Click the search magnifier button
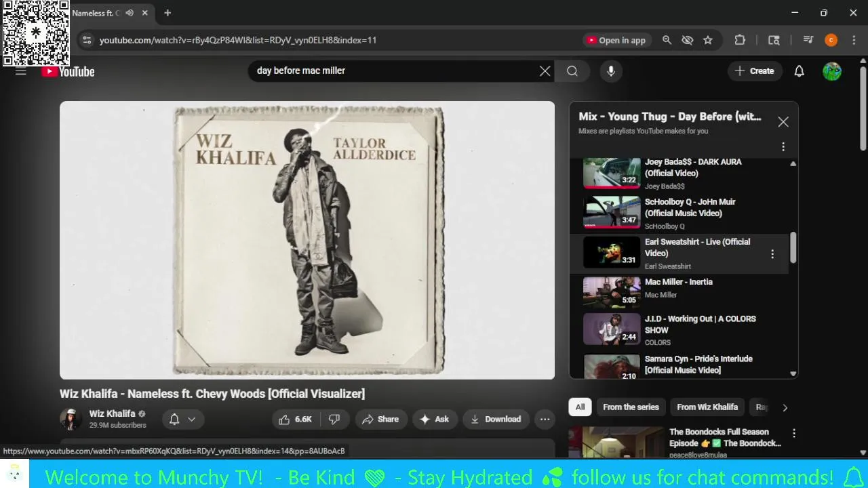This screenshot has width=868, height=488. 572,70
